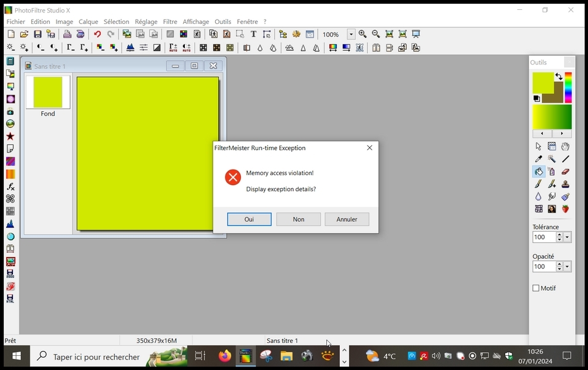
Task: Increase Tolérance with up stepper arrow
Action: [x=560, y=235]
